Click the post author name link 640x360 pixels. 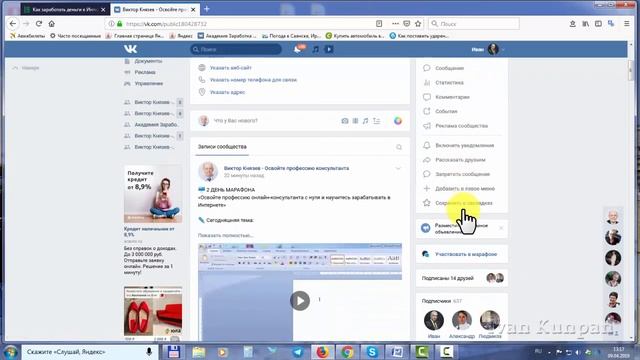(286, 168)
